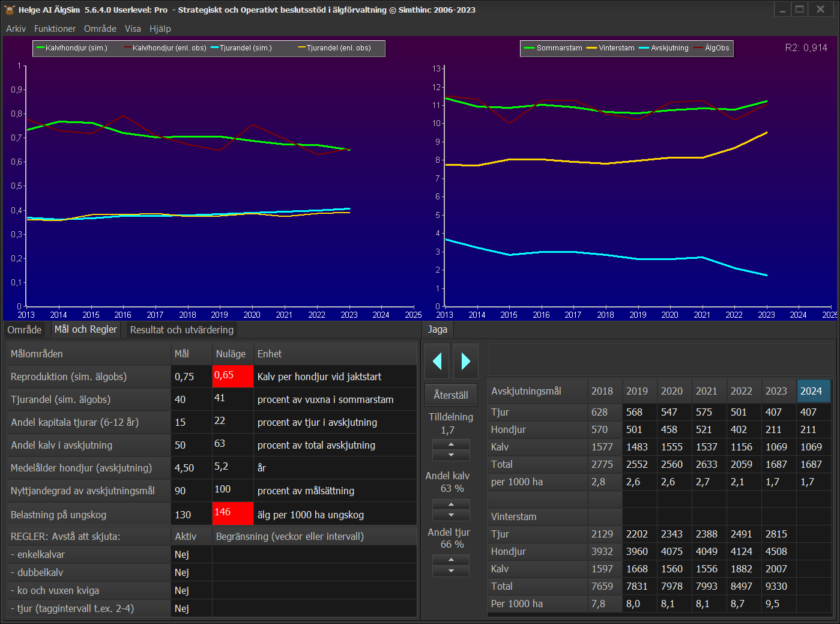The height and width of the screenshot is (624, 840).
Task: Toggle Aktiv for dubbelkalv rule
Action: pos(192,572)
